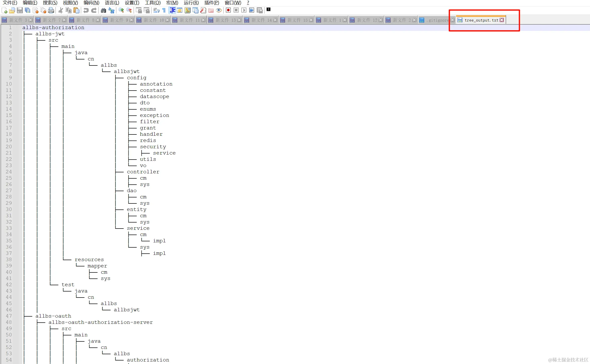The image size is (590, 364).
Task: Open Find with binoculars icon
Action: (103, 10)
